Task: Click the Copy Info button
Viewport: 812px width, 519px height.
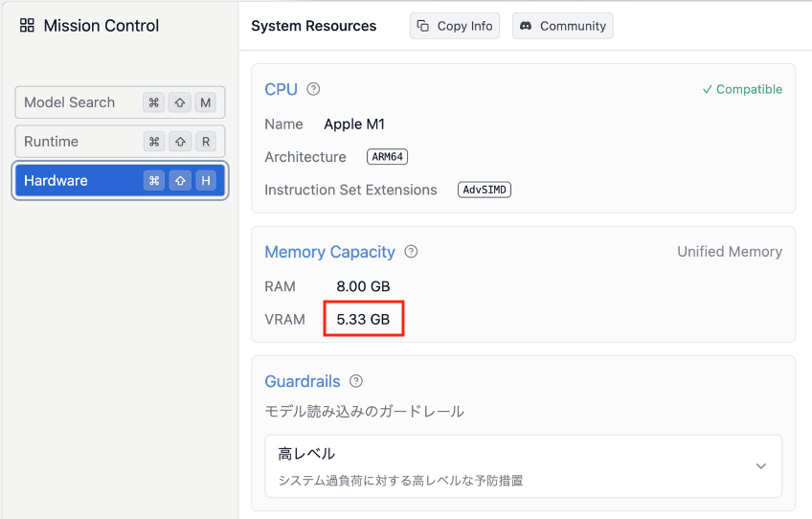Action: 455,26
